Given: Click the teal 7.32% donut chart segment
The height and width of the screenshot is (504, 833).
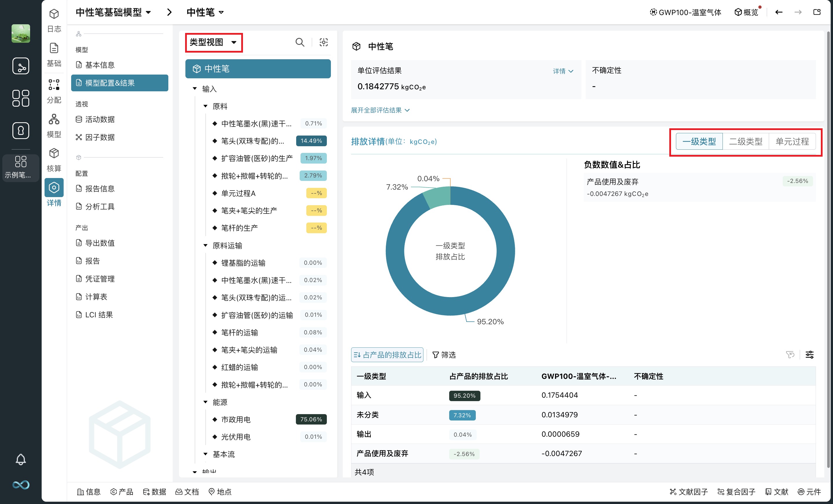Looking at the screenshot, I should tap(438, 197).
